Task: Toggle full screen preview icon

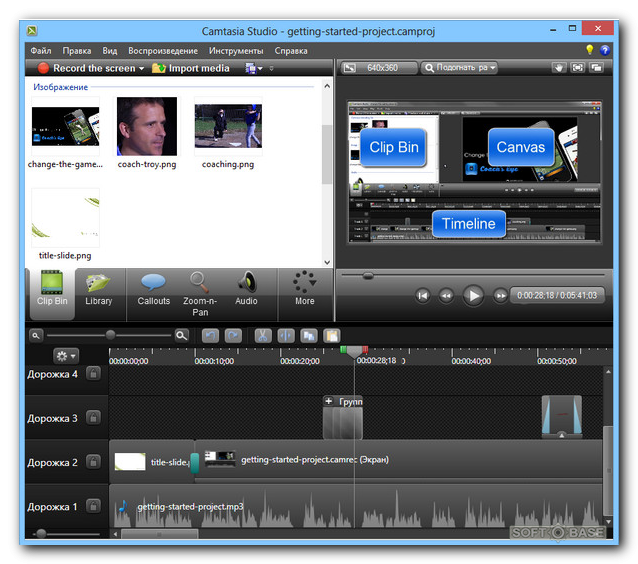Action: pyautogui.click(x=577, y=68)
